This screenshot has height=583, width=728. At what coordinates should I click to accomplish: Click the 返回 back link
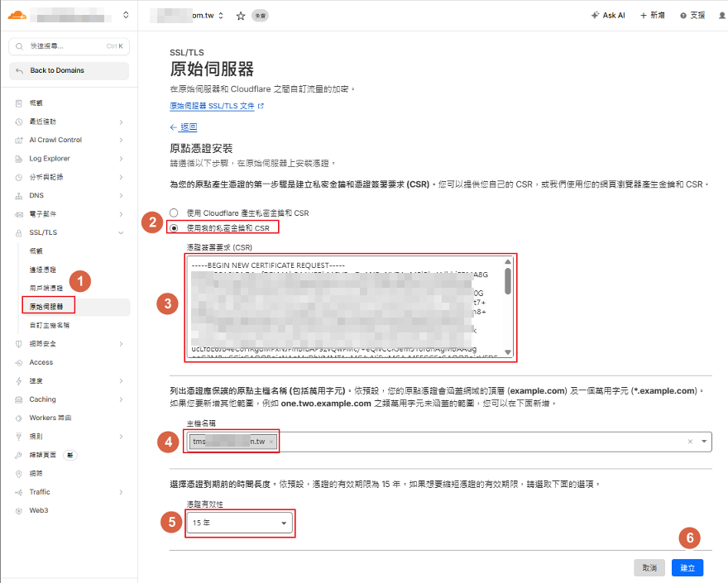(x=184, y=127)
